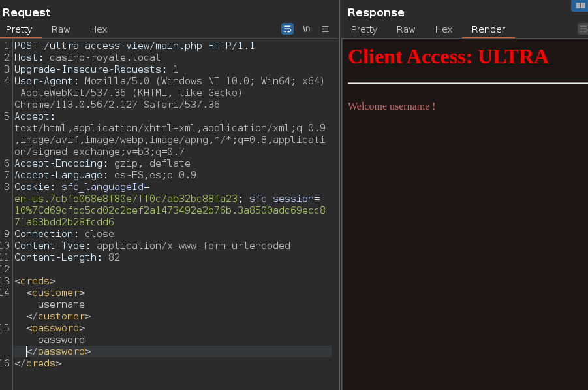
Task: Toggle word wrap icon in Response panel
Action: [x=583, y=29]
